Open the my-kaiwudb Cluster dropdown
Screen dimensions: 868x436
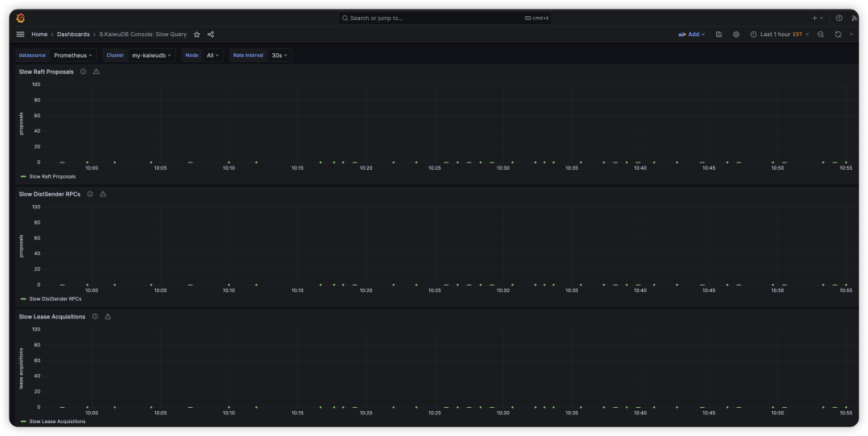[152, 56]
